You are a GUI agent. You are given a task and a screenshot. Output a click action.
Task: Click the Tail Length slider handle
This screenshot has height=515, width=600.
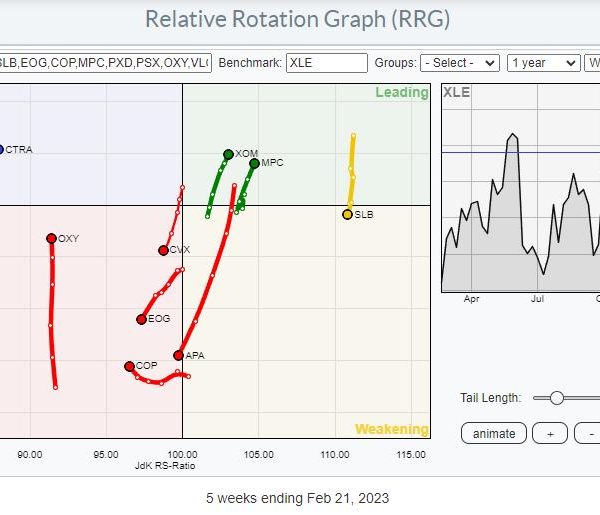coord(557,398)
